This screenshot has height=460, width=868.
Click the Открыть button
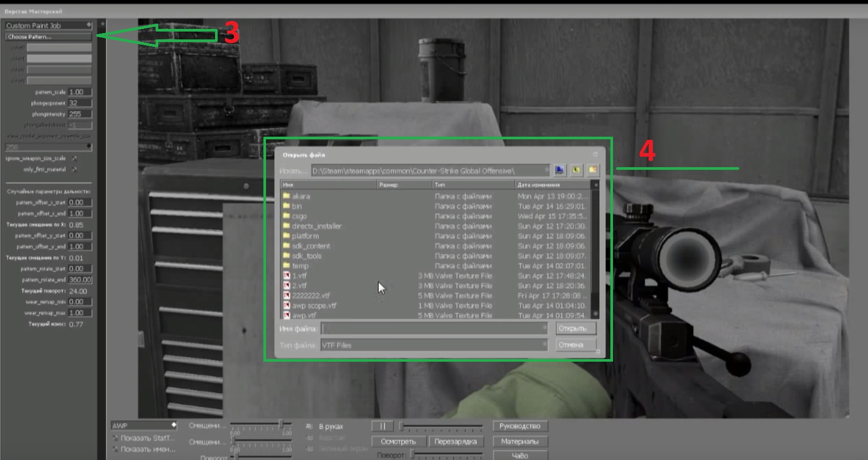pos(576,329)
